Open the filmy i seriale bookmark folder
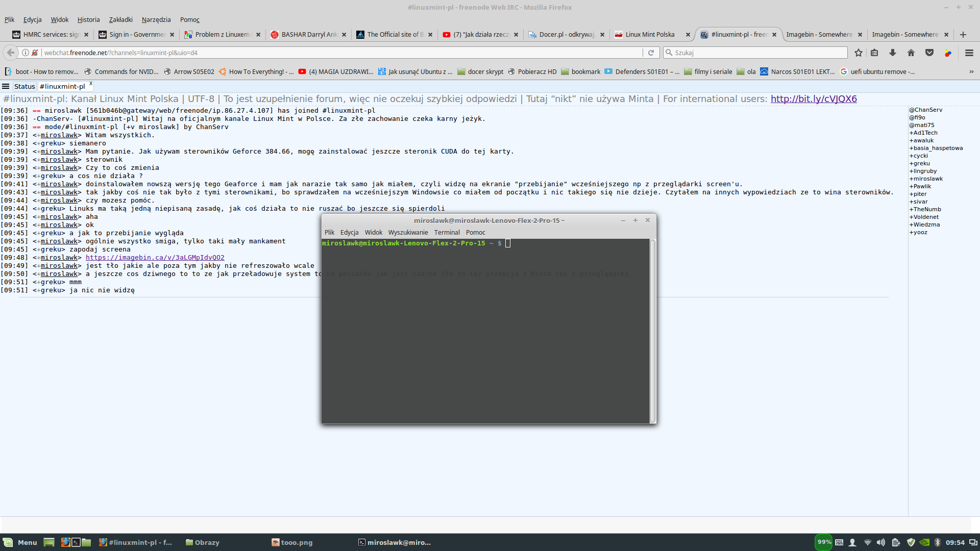The width and height of the screenshot is (980, 551). pyautogui.click(x=708, y=71)
